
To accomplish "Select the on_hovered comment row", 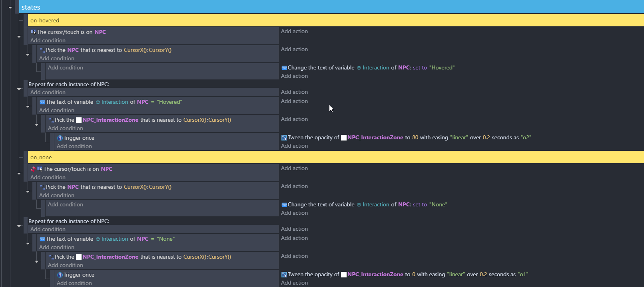I will click(x=336, y=20).
